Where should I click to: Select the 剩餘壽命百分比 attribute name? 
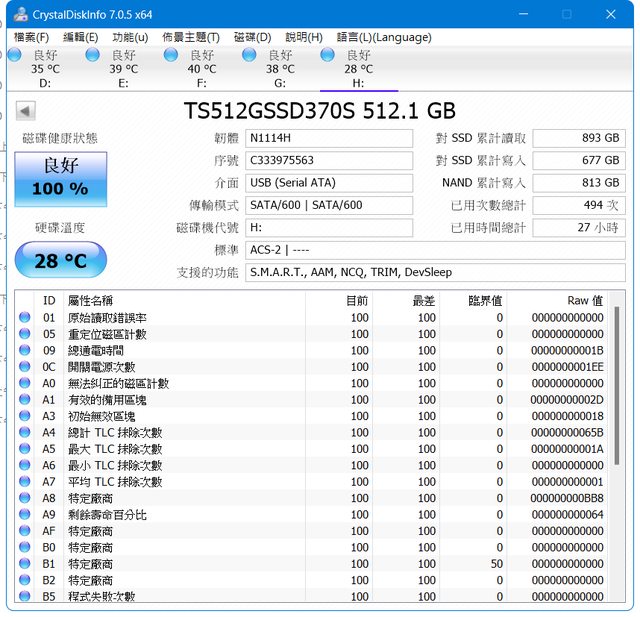click(107, 515)
